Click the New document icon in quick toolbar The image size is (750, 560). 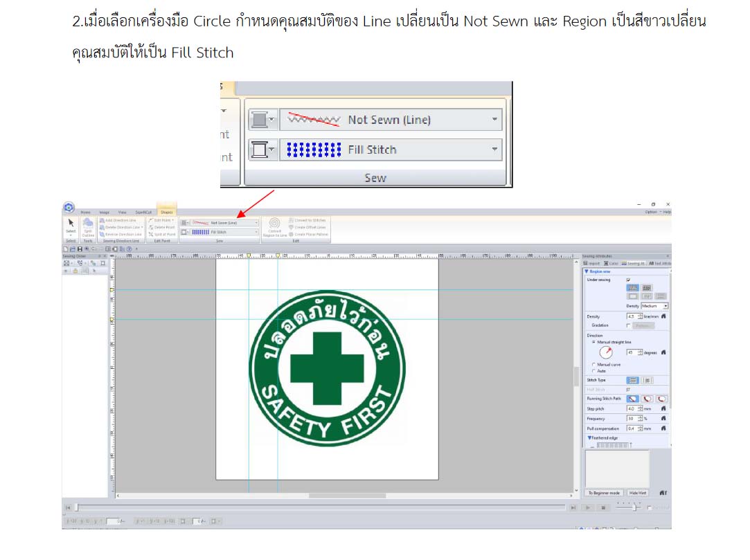click(x=66, y=249)
